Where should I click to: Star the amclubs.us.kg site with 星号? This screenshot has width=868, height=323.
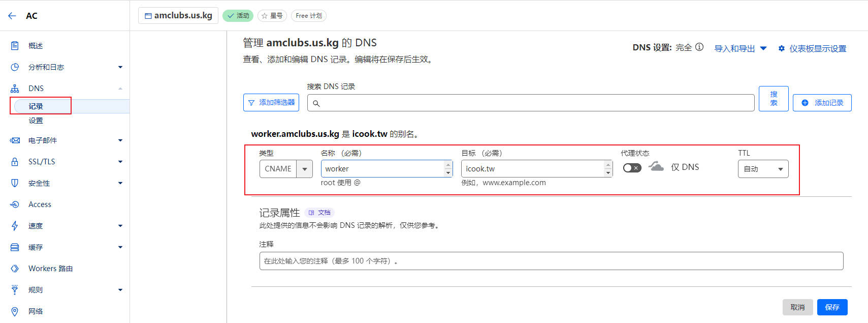pyautogui.click(x=272, y=16)
